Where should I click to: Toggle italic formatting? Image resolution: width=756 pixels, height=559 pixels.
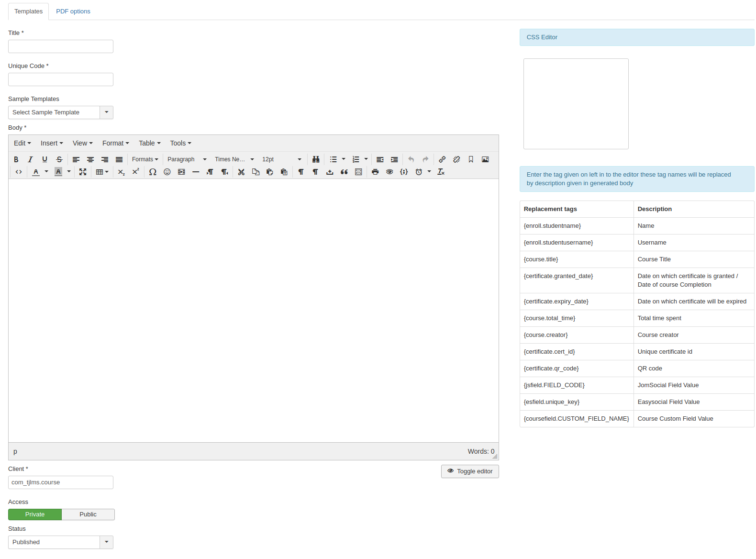[x=30, y=159]
